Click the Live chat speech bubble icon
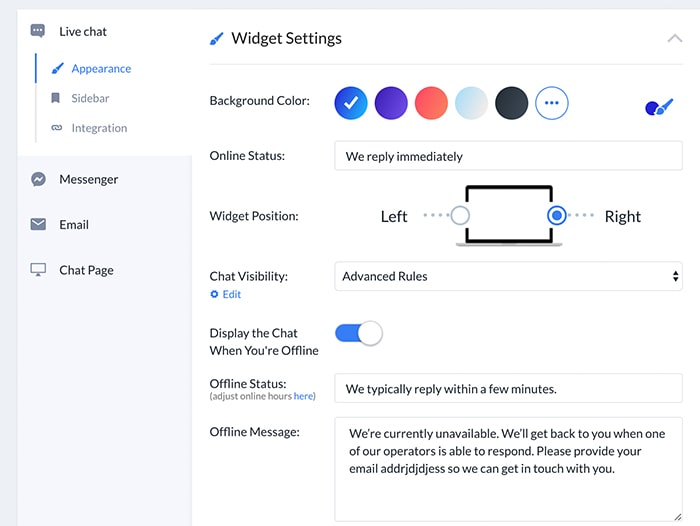Screen dimensions: 700x526 pos(38,31)
